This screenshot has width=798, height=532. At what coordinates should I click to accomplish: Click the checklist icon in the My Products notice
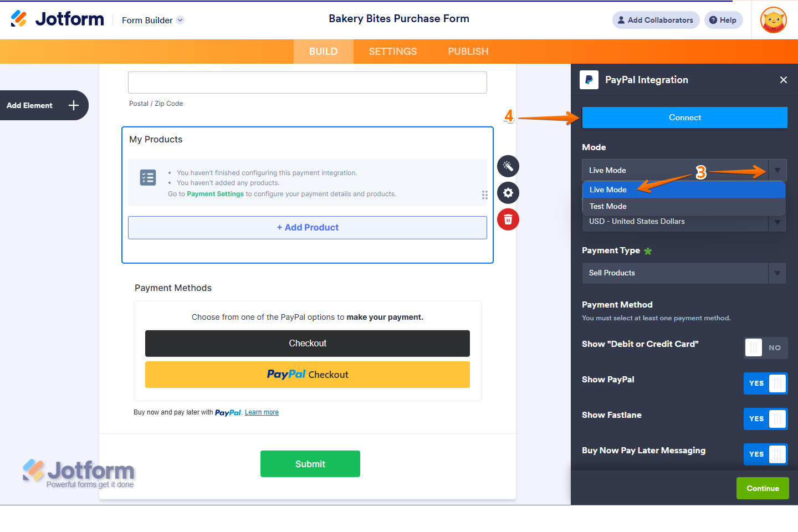coord(148,177)
